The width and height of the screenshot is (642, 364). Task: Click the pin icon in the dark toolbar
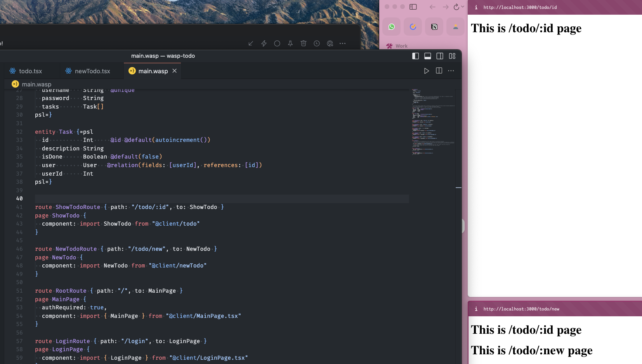(x=290, y=43)
